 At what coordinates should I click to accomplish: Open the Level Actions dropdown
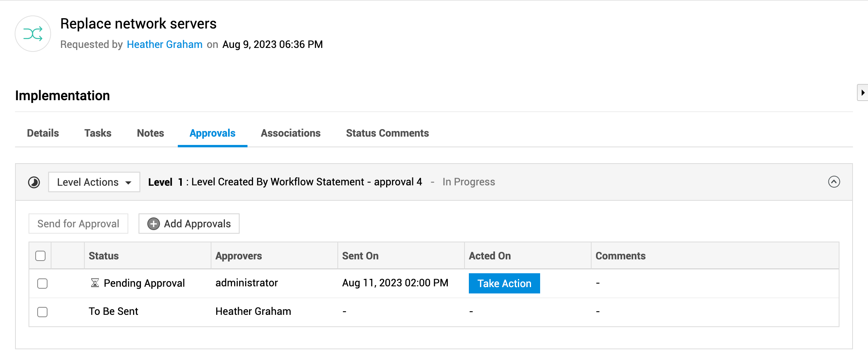[x=94, y=182]
